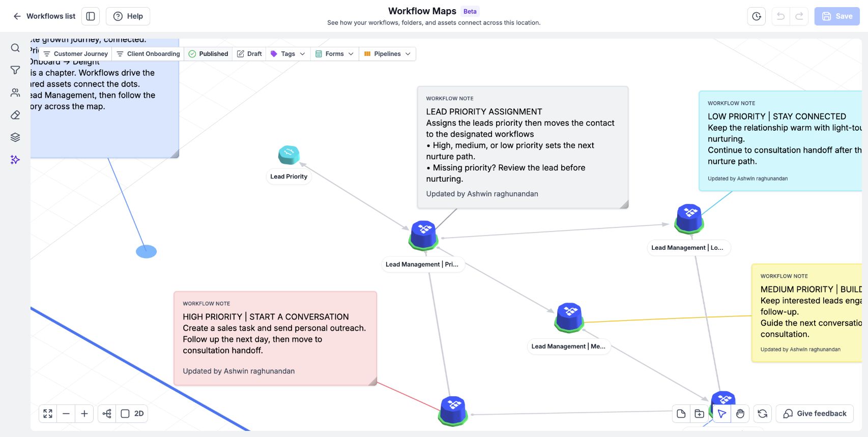
Task: Select the Lead Priority pipeline node
Action: (289, 155)
